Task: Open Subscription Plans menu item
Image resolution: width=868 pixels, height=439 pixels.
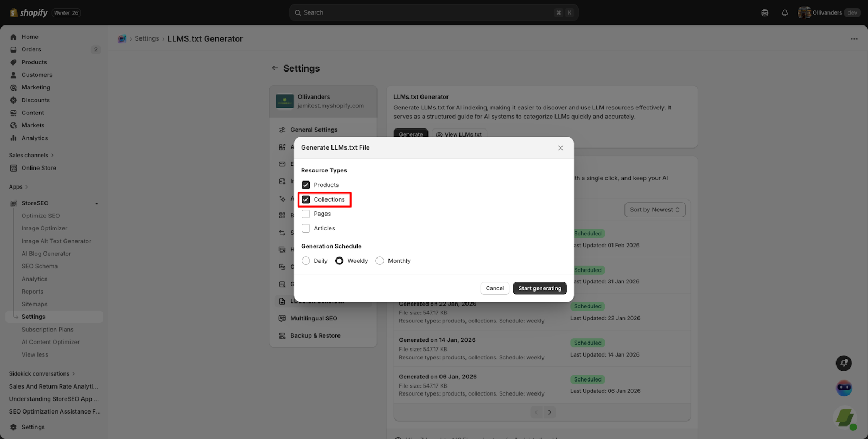Action: pyautogui.click(x=48, y=330)
